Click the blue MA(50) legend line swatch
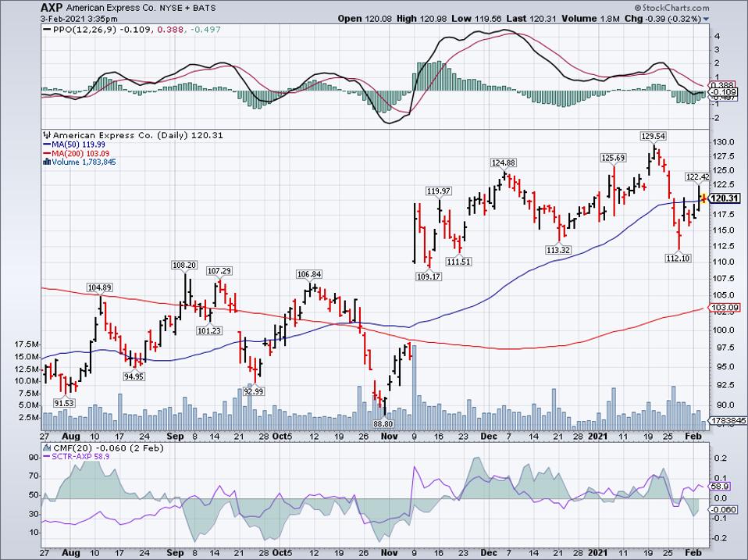 (47, 144)
